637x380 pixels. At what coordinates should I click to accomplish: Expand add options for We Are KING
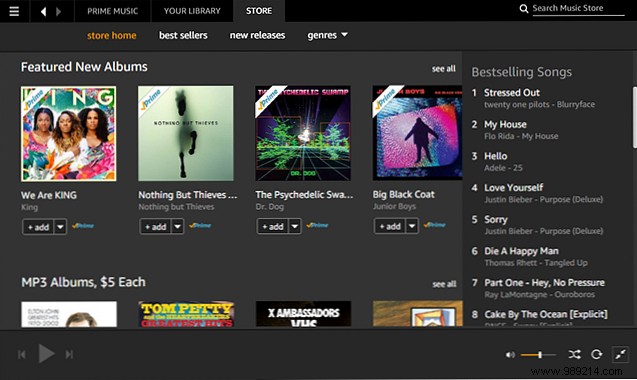point(60,227)
